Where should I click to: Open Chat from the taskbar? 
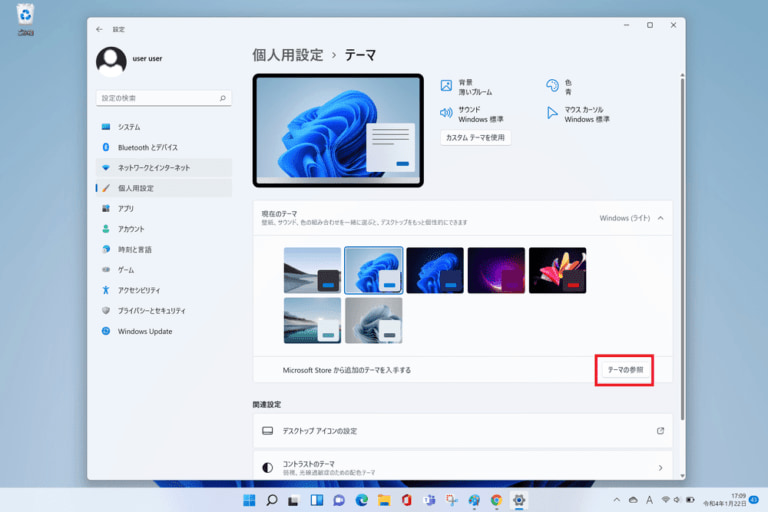pos(339,500)
